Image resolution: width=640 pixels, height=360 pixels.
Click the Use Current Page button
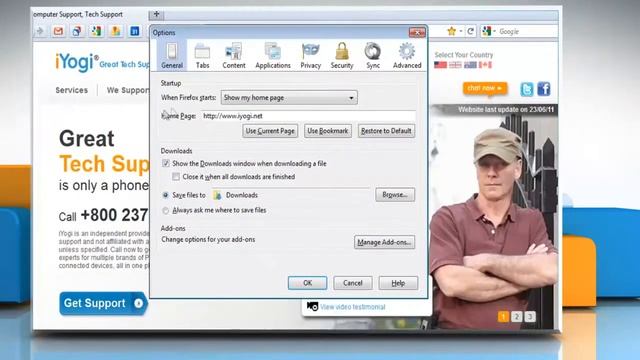(x=270, y=131)
